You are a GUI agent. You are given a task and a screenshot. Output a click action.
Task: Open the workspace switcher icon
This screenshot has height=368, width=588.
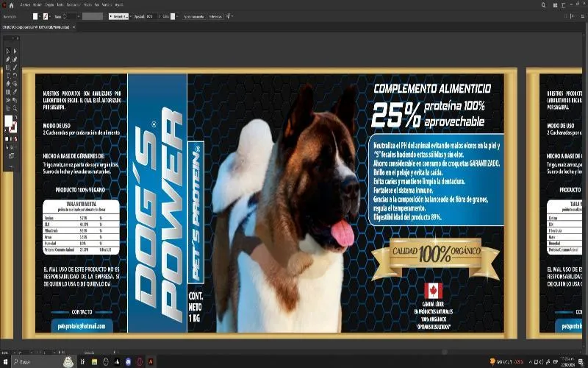(564, 5)
